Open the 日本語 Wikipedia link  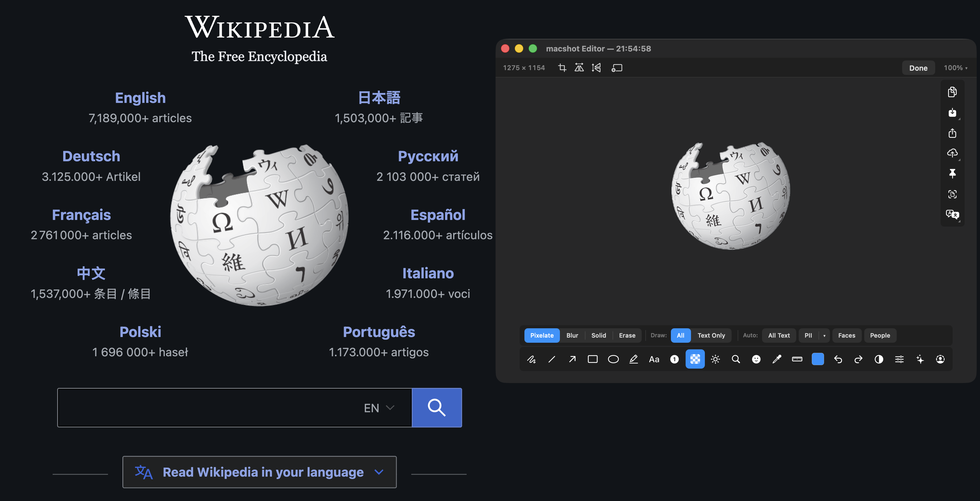(x=379, y=98)
